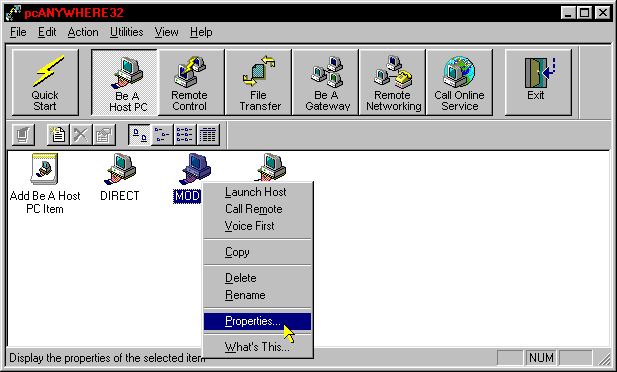Click the window resize grip corner
The image size is (617, 372).
point(604,359)
